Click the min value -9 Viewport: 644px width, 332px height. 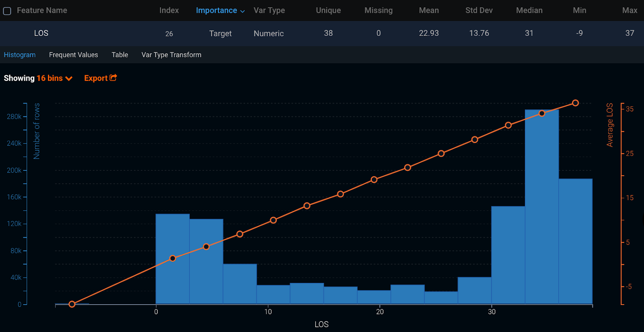coord(579,33)
